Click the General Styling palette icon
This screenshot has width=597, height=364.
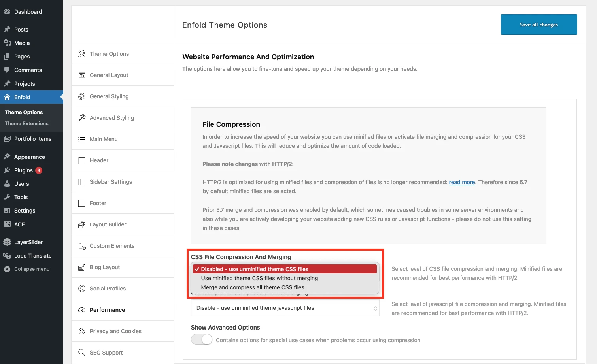[x=82, y=96]
